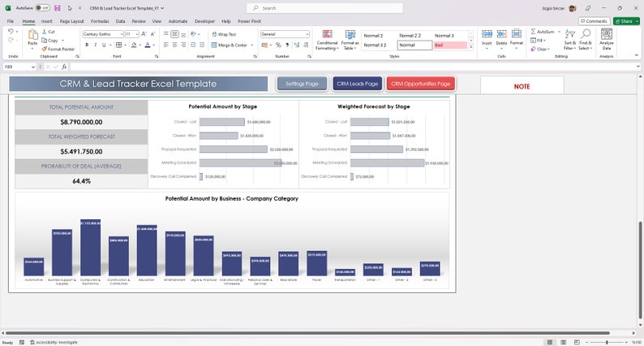Click the middle align icon

tap(174, 34)
